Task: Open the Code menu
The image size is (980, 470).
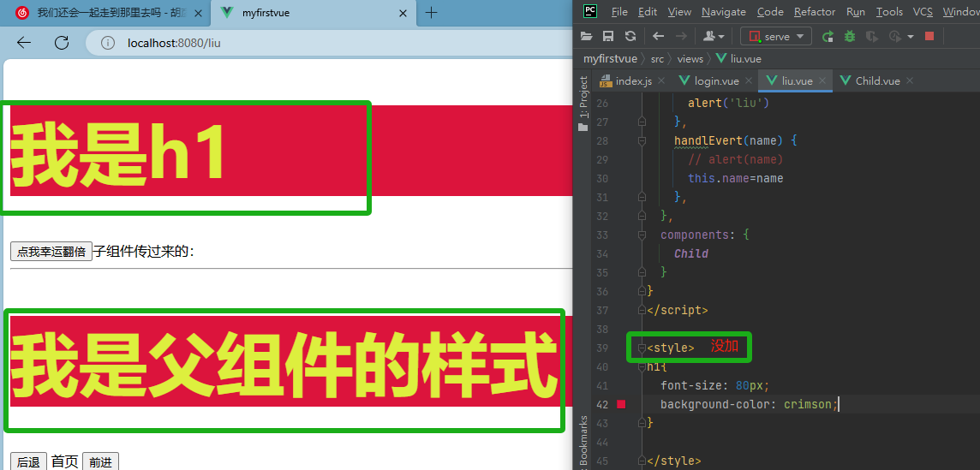Action: (x=770, y=11)
